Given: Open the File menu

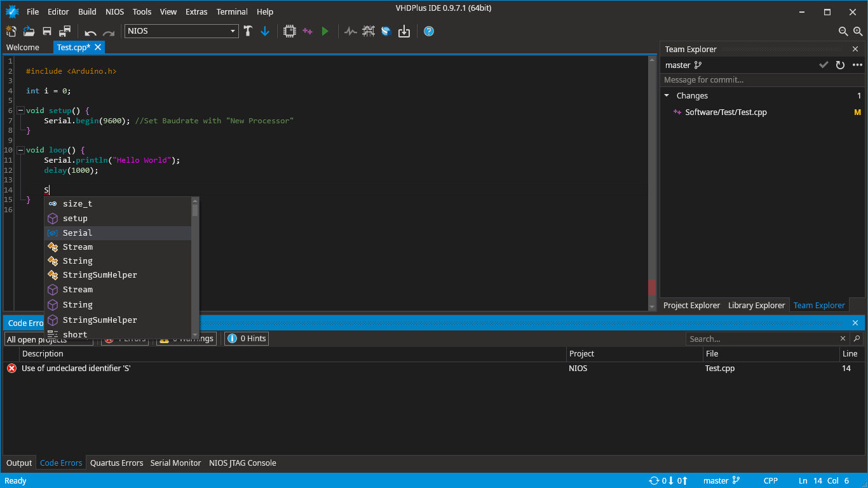Looking at the screenshot, I should pos(32,11).
